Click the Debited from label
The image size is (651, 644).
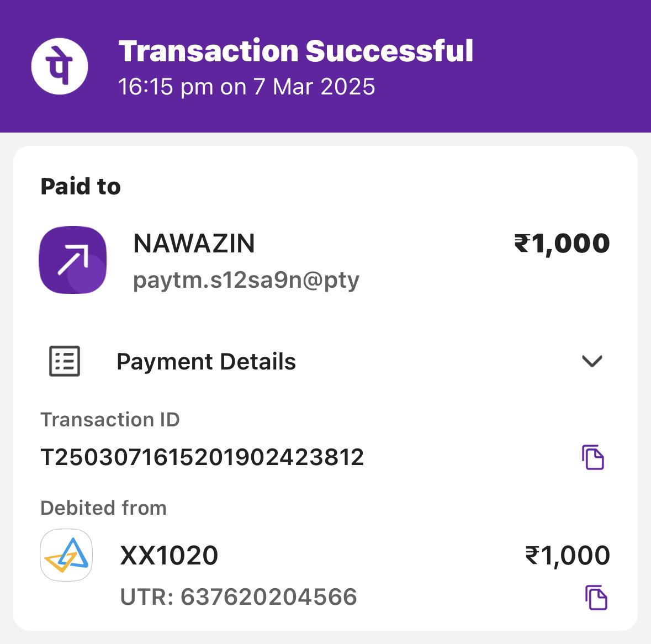click(103, 508)
